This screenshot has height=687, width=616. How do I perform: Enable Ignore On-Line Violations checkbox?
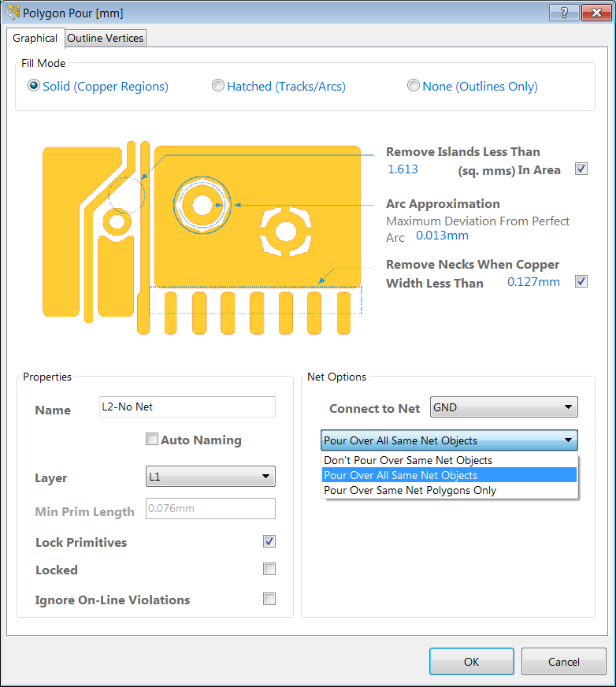click(269, 599)
